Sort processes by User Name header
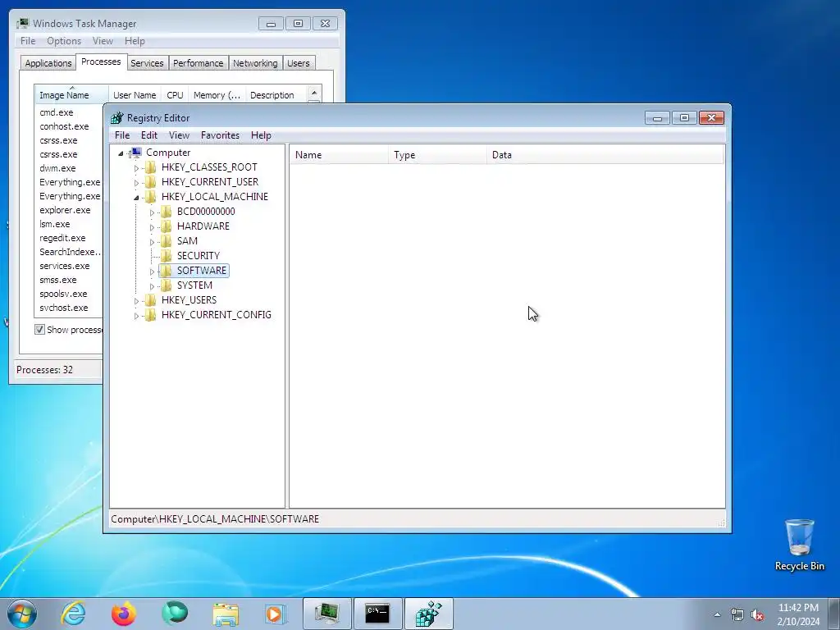This screenshot has width=840, height=630. click(135, 95)
